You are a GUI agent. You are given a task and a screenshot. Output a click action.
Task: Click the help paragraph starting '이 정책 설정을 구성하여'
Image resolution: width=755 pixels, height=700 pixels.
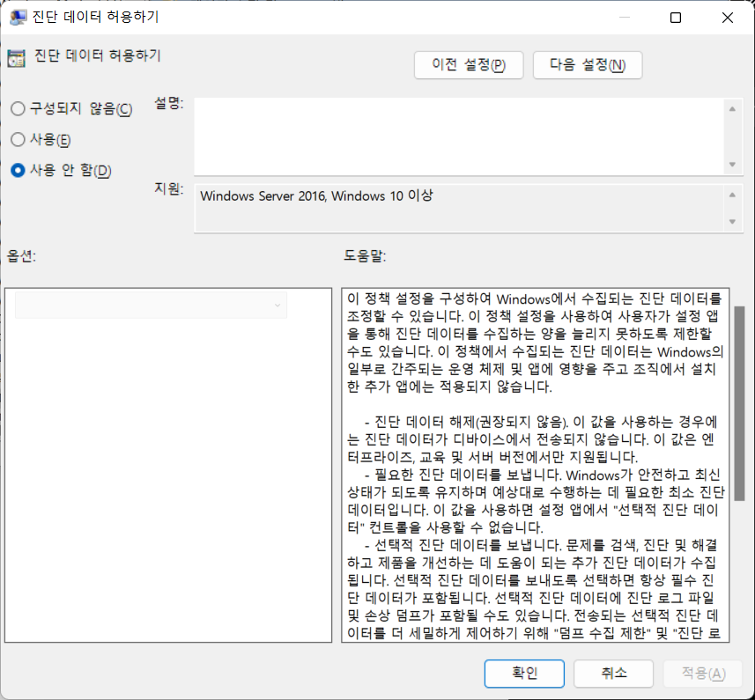point(535,343)
